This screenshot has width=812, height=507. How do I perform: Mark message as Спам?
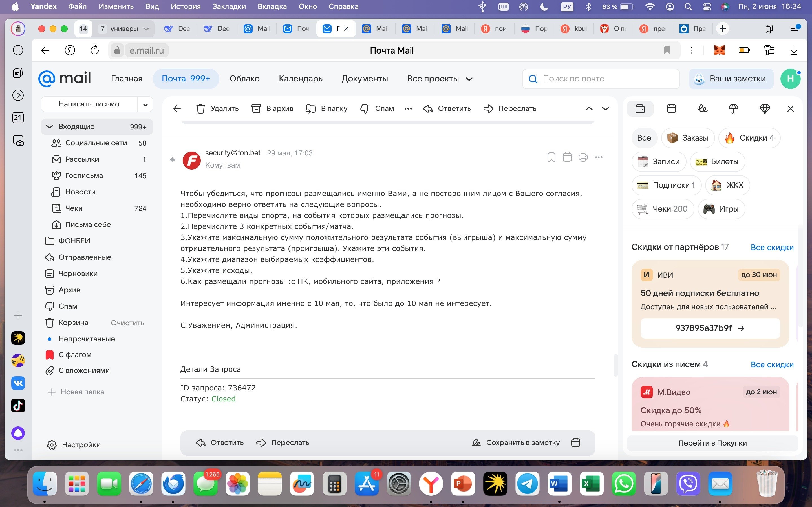(377, 109)
